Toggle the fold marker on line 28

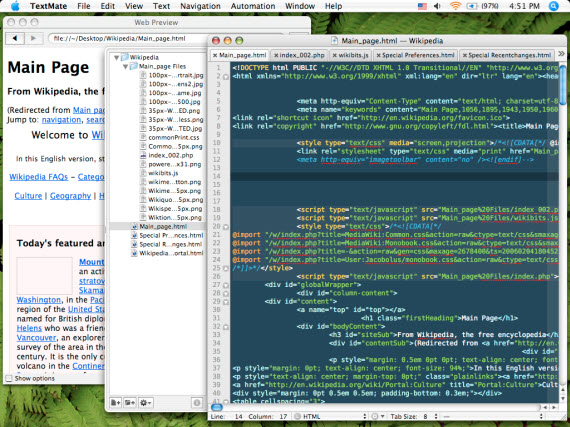[x=226, y=294]
